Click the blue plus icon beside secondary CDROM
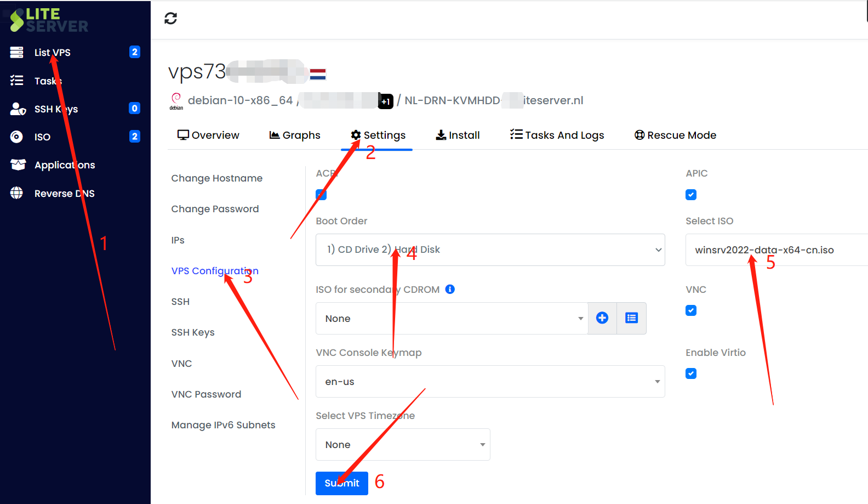 point(602,318)
